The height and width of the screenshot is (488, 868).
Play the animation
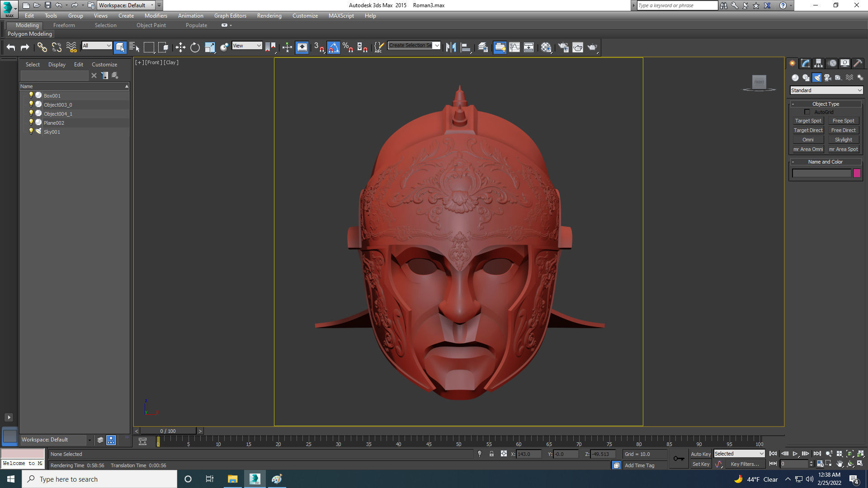(795, 454)
